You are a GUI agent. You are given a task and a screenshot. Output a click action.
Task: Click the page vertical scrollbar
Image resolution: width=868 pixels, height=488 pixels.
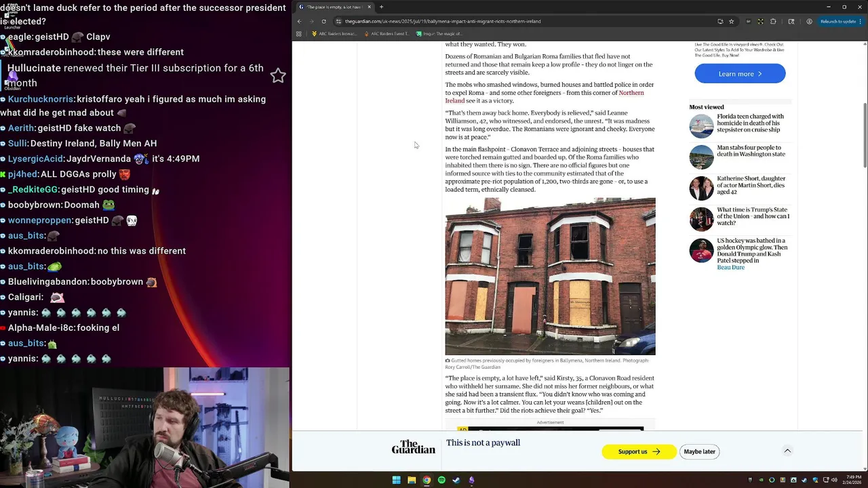pos(864,136)
